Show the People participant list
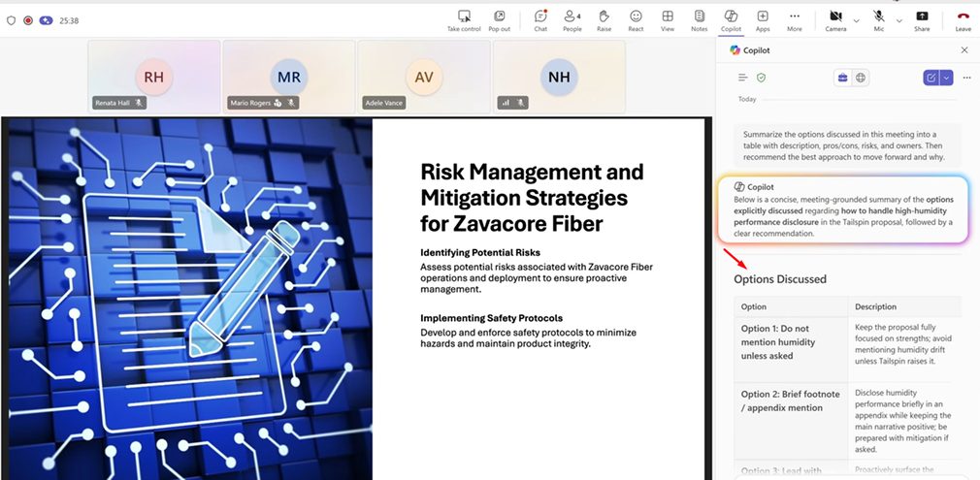 (x=572, y=19)
